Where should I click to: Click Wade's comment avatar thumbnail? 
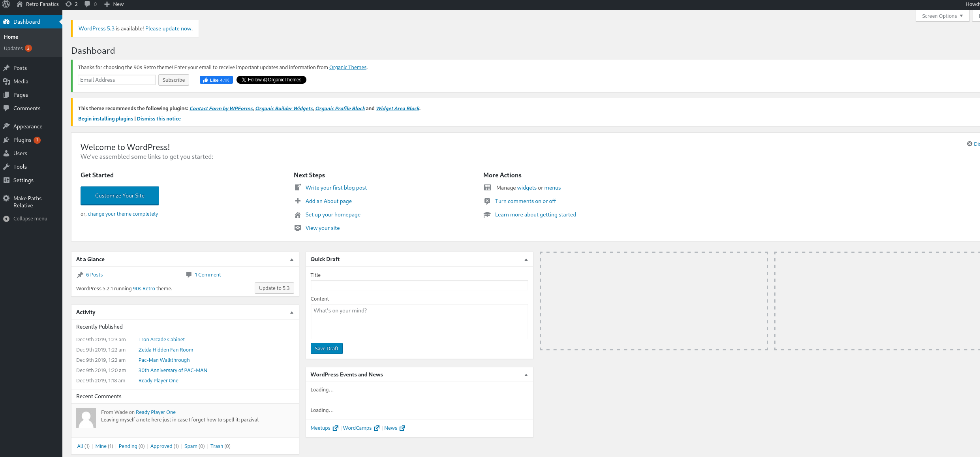pyautogui.click(x=86, y=418)
